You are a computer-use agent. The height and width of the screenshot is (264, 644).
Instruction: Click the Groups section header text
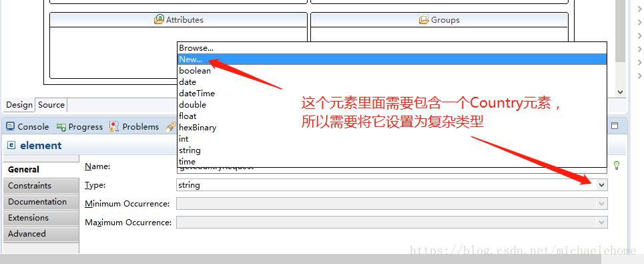click(x=445, y=20)
